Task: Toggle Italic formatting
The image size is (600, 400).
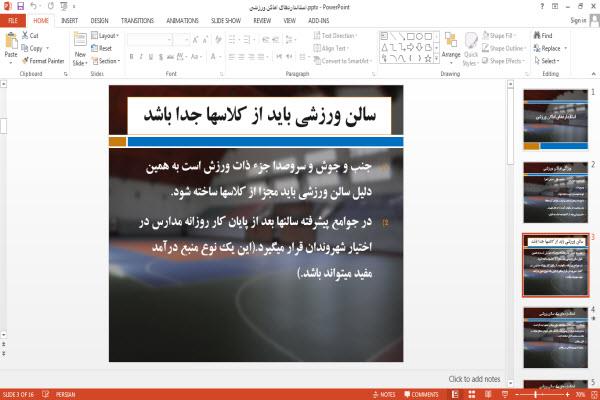Action: pyautogui.click(x=141, y=57)
